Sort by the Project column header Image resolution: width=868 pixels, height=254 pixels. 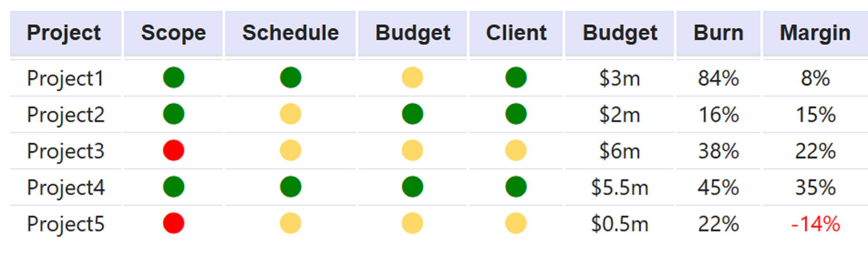pos(64,33)
